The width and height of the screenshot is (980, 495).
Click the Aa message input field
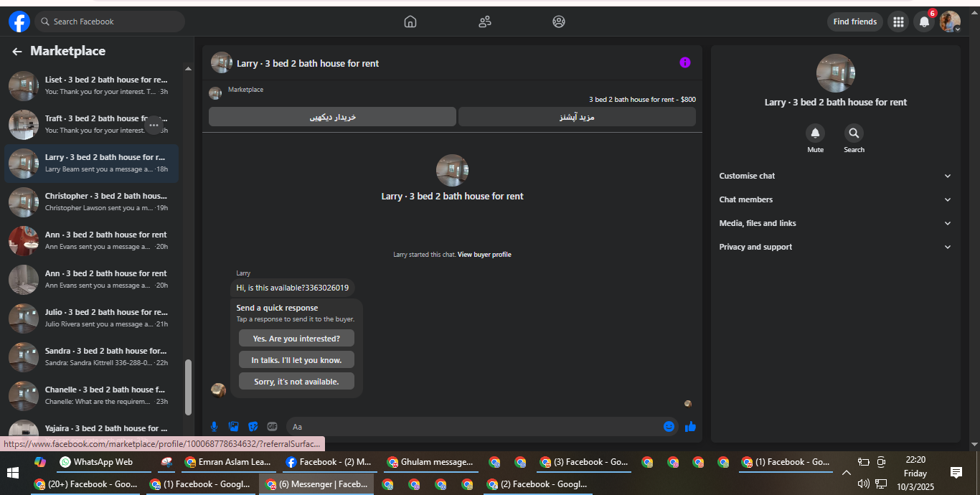click(x=473, y=426)
